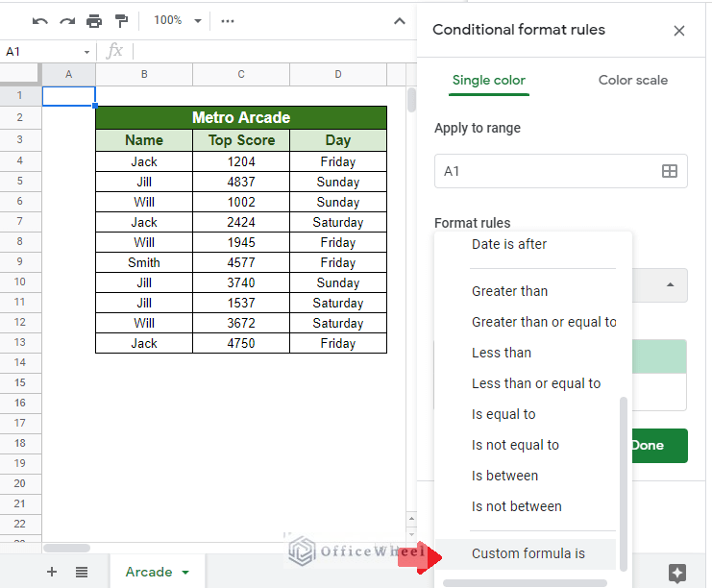Select the Single color tab
Screen dimensions: 712x588
[489, 81]
